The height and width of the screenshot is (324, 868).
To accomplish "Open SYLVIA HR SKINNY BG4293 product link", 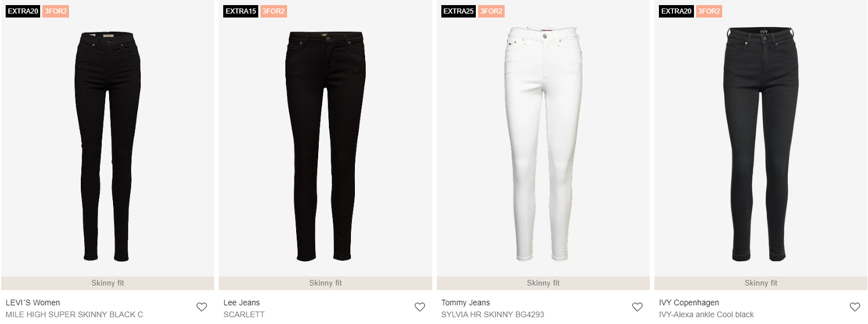I will point(493,314).
